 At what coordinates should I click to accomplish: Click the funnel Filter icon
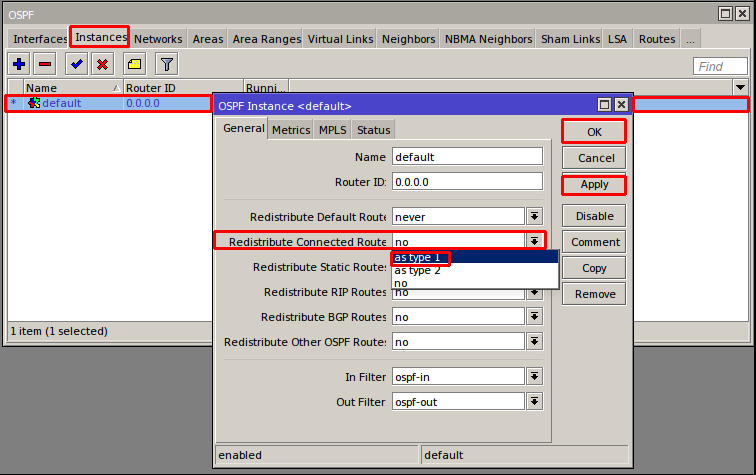pos(166,64)
